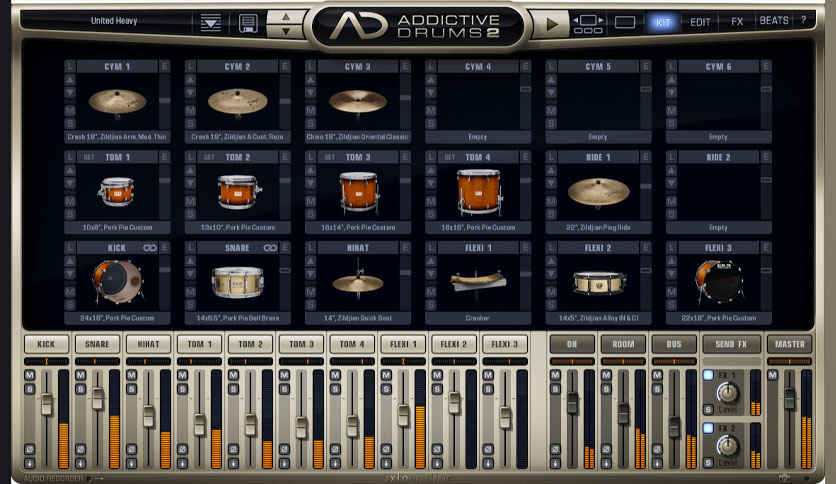This screenshot has height=484, width=836.
Task: Select the BUS mixer channel button
Action: point(674,344)
